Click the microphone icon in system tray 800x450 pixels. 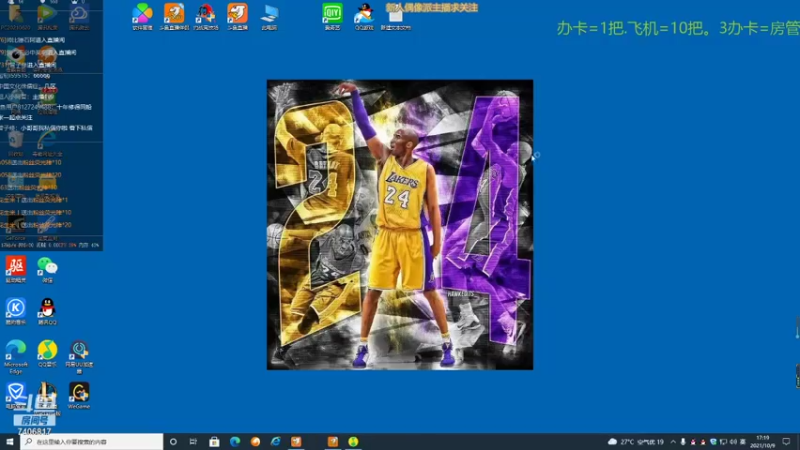(683, 442)
